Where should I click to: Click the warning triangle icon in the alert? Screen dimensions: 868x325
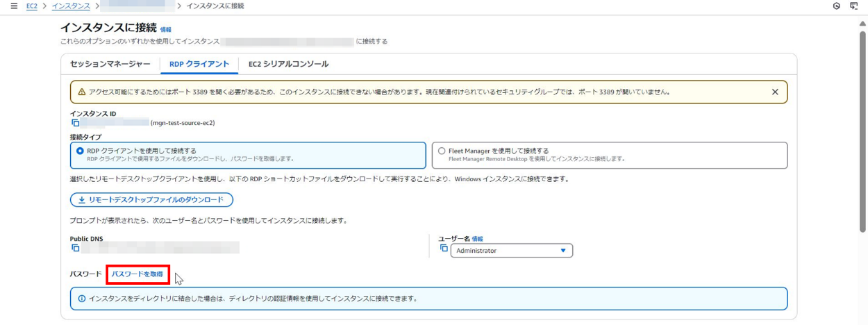81,92
